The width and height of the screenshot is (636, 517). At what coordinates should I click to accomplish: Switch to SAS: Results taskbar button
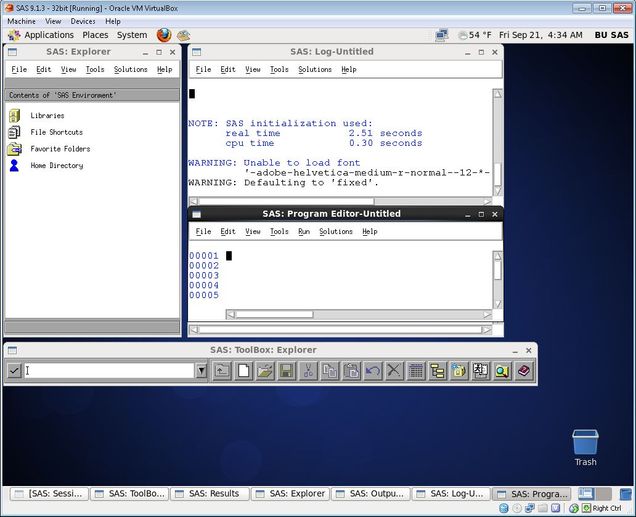tap(209, 494)
